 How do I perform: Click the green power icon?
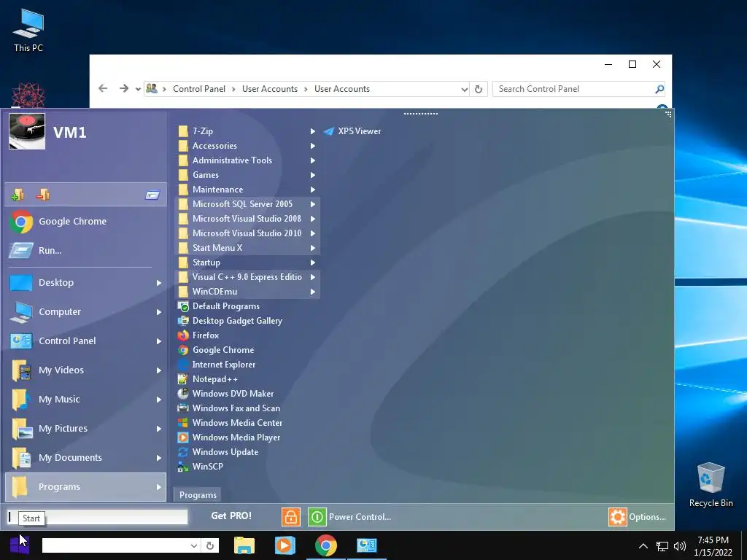317,517
